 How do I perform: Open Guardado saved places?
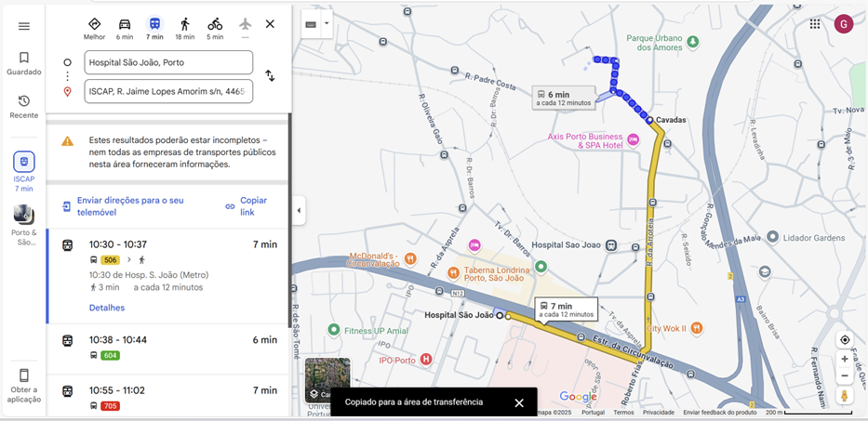[24, 63]
